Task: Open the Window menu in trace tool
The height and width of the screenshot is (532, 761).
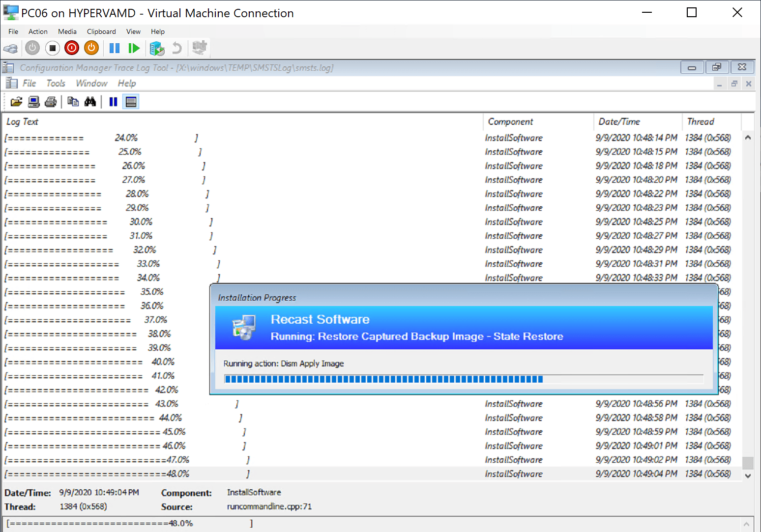Action: click(91, 83)
